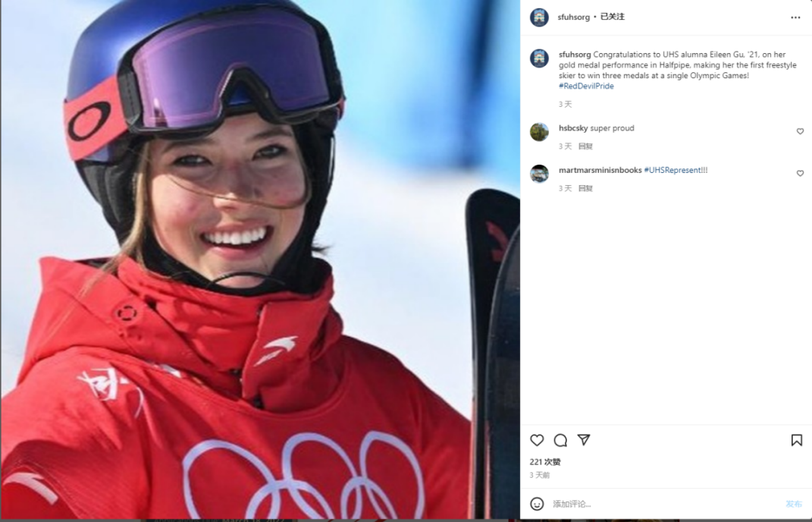
Task: Click the 发布 post button
Action: [793, 504]
